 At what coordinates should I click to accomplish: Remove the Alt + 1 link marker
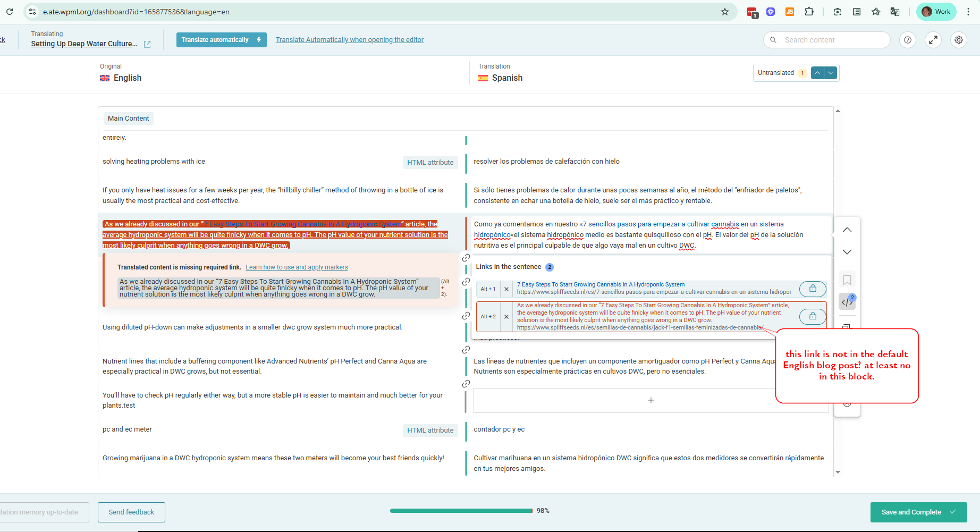click(506, 289)
